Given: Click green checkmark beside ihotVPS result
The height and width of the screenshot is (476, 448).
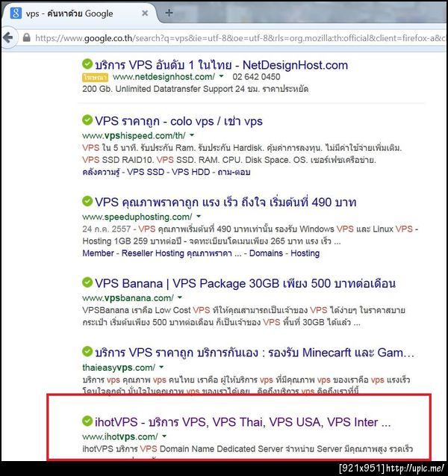Looking at the screenshot, I should click(x=87, y=421).
